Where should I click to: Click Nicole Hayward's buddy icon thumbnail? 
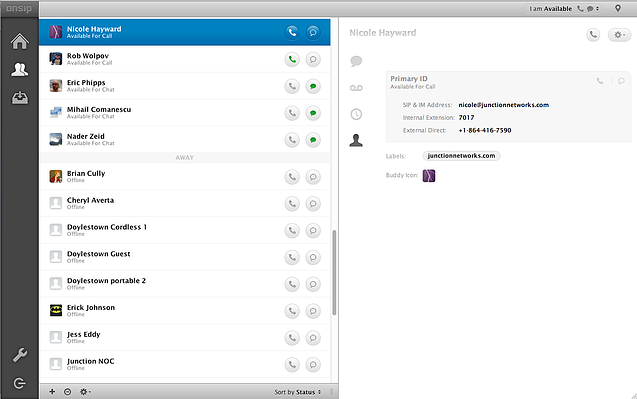click(429, 176)
